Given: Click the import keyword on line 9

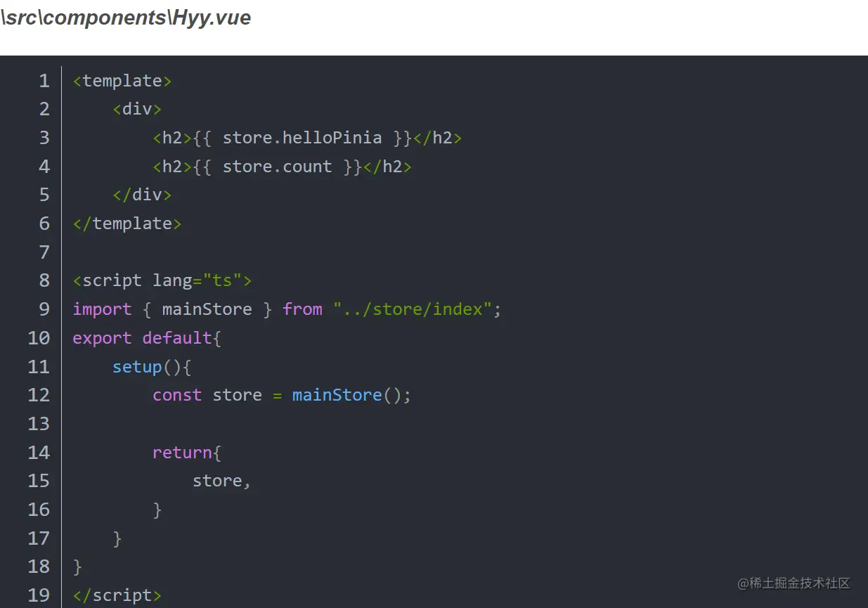Looking at the screenshot, I should (102, 309).
